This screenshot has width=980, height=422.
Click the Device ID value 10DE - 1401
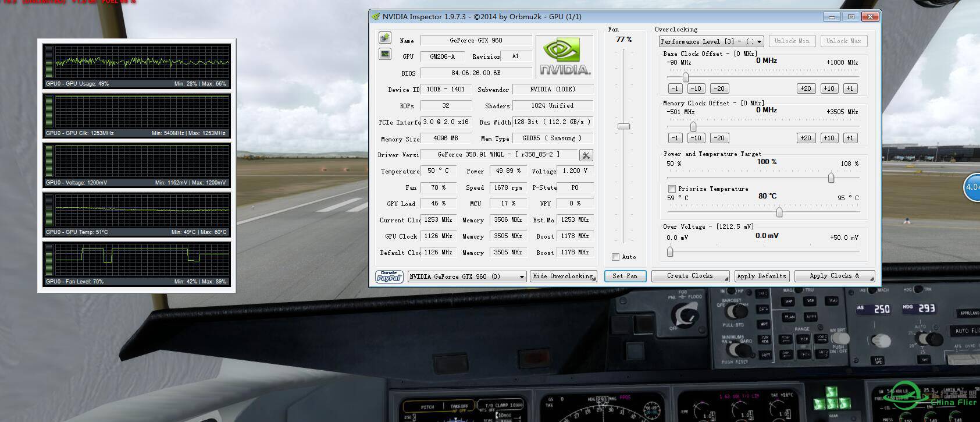click(446, 89)
